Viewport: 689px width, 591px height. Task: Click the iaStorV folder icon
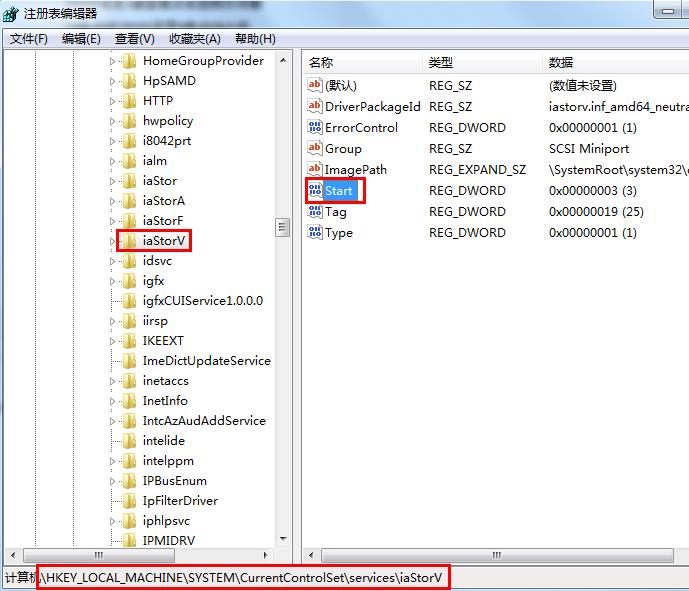pos(129,241)
